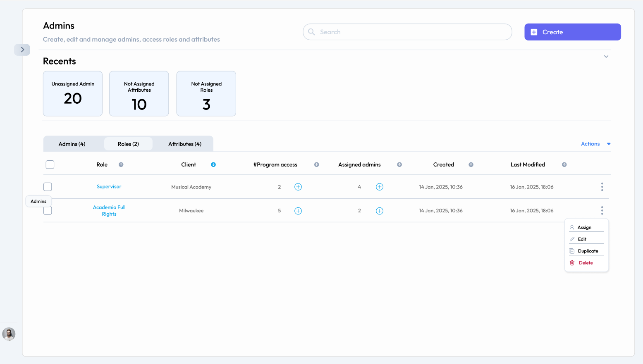Open the Unassigned Admin card
Screen dimensions: 643x364
tap(73, 93)
